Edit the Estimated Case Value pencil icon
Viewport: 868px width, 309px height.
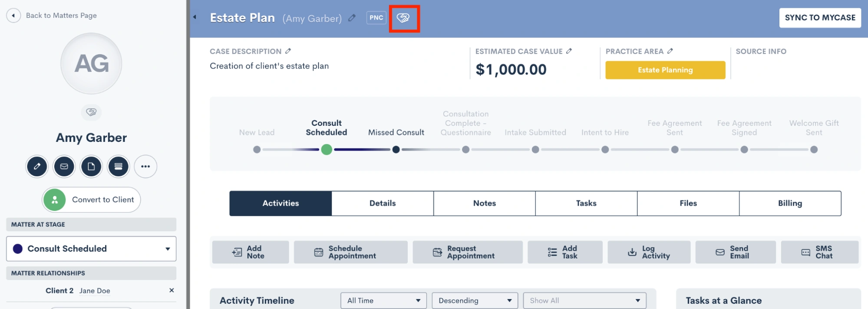click(569, 51)
